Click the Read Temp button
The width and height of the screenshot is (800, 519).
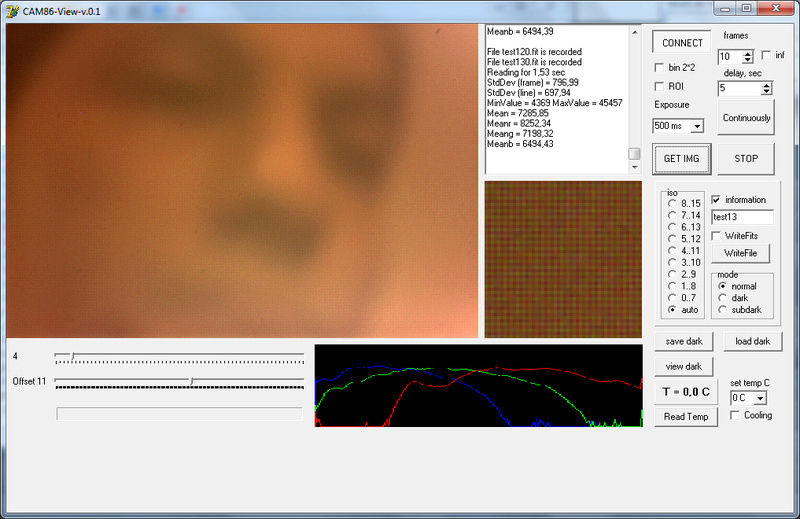tap(686, 417)
